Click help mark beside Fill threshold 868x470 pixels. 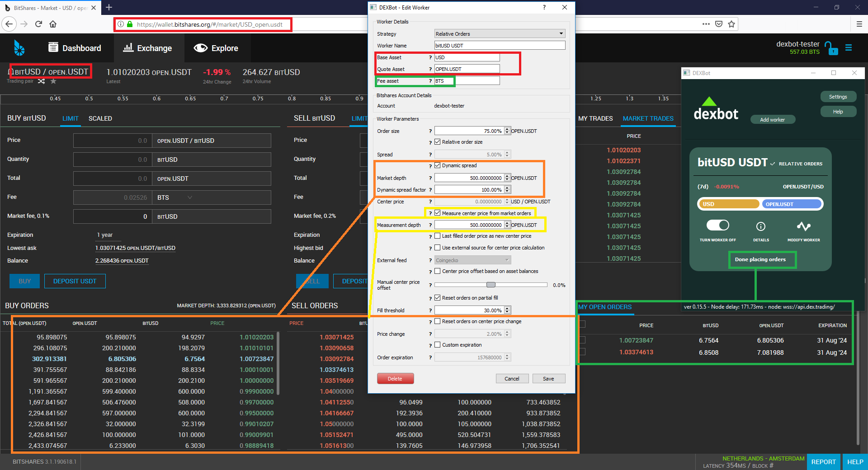click(x=430, y=311)
